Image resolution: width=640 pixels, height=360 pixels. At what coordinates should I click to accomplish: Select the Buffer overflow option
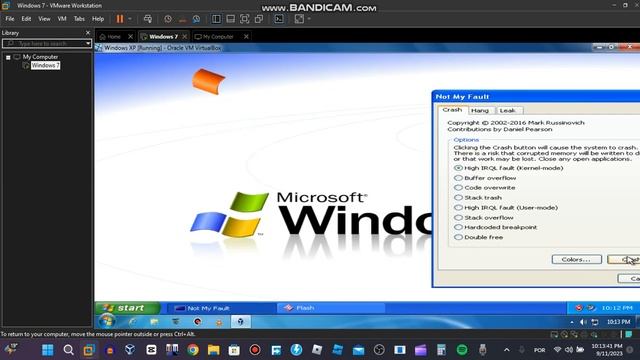485,178
